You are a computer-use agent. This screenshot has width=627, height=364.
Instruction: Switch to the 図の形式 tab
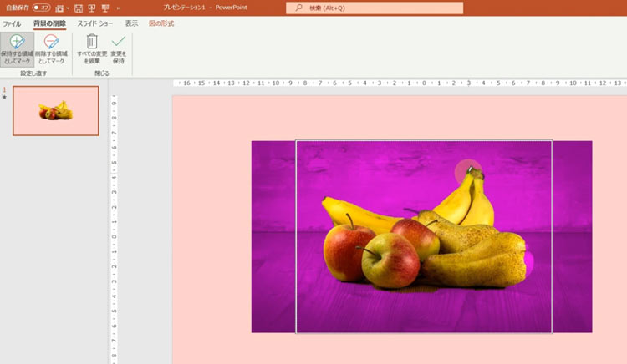[161, 23]
